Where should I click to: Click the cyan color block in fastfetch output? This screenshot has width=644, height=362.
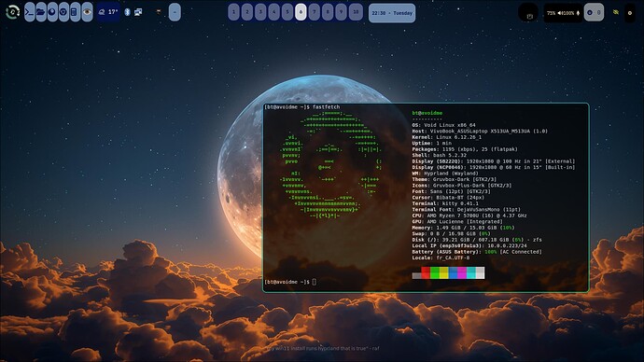(470, 272)
